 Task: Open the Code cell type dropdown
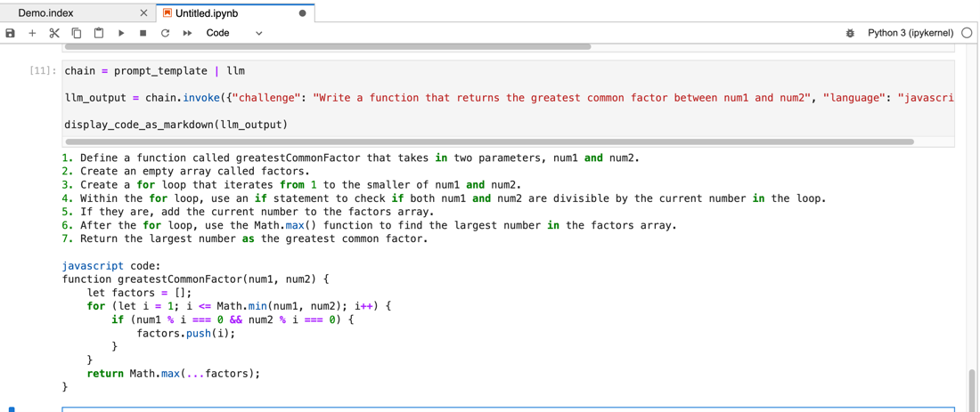234,33
